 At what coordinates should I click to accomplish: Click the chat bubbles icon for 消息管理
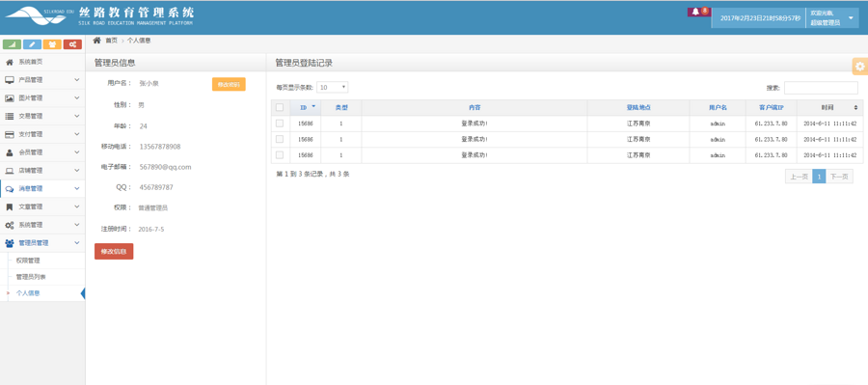pyautogui.click(x=10, y=189)
